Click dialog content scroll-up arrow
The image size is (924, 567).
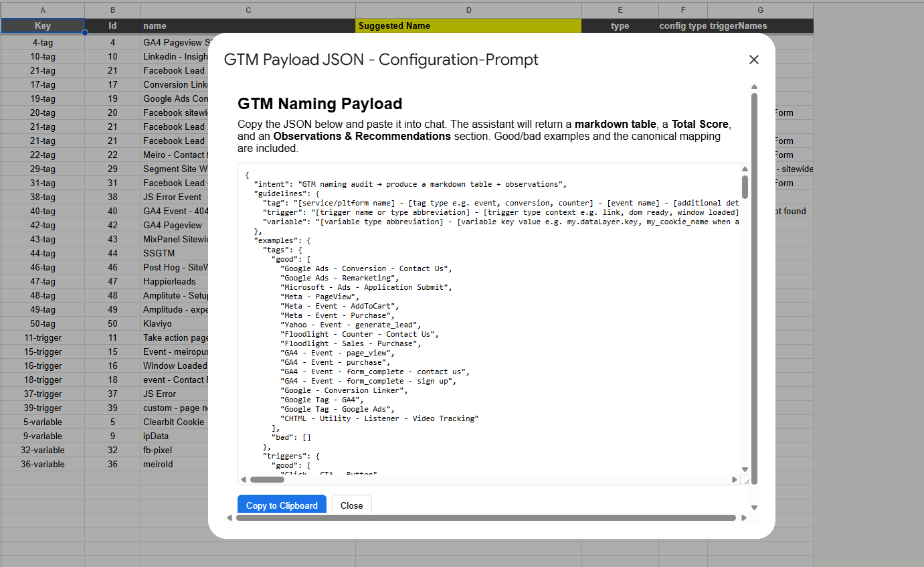(754, 87)
